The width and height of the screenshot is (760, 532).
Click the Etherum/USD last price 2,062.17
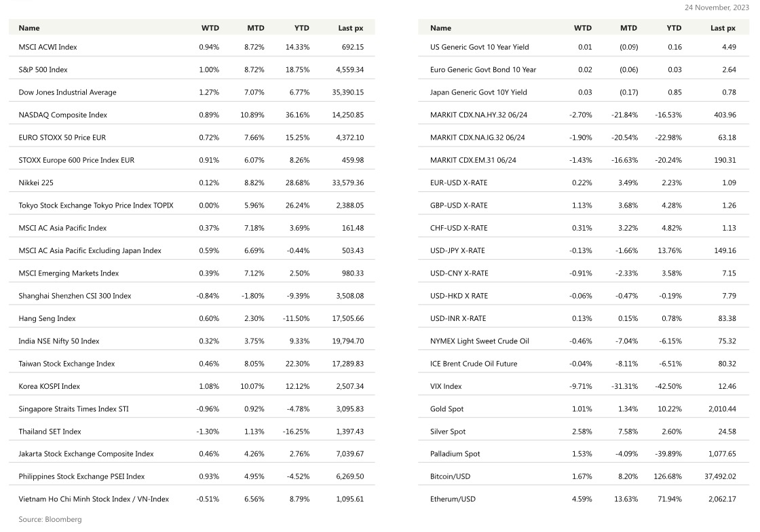[x=721, y=499]
